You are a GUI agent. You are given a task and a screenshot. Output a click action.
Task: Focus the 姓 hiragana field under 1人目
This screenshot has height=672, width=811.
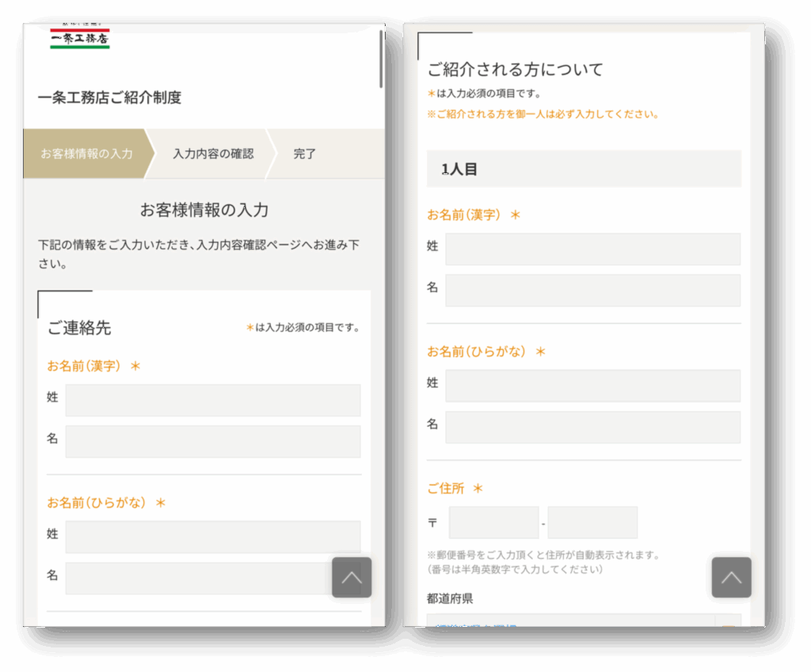[x=592, y=385]
